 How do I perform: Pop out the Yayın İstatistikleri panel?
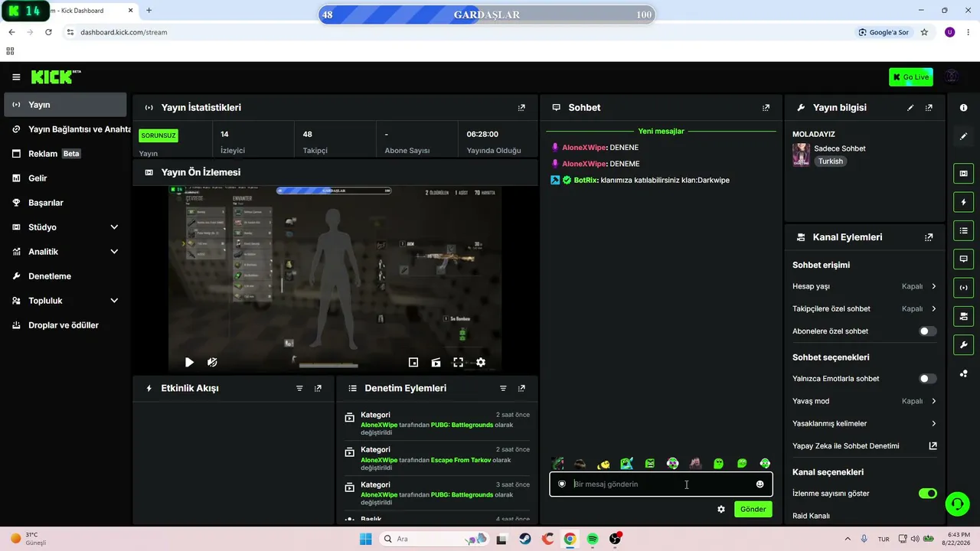(x=521, y=108)
